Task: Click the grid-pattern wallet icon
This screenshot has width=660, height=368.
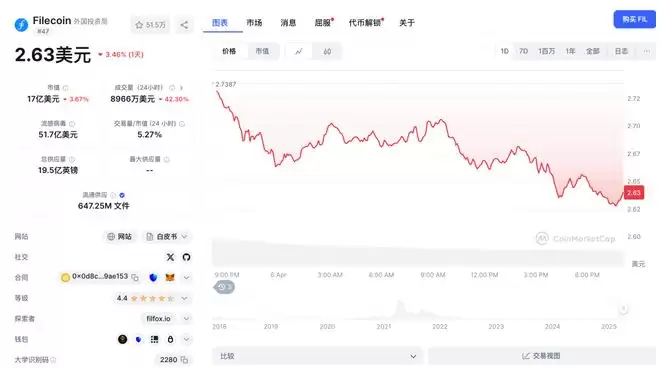Action: [x=154, y=339]
